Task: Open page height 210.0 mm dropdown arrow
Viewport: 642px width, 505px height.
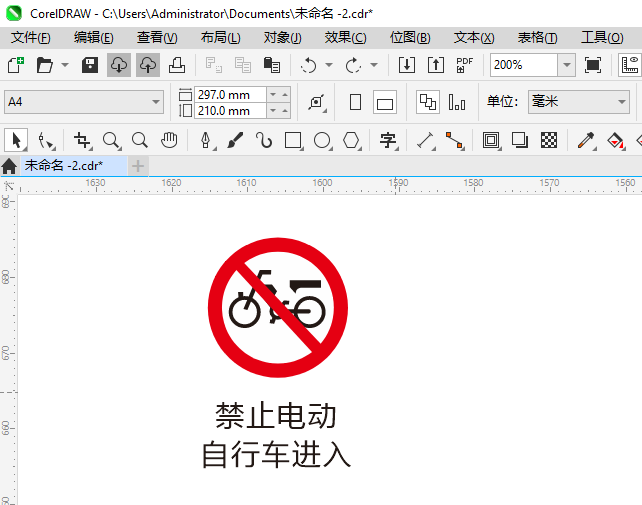Action: pos(273,111)
